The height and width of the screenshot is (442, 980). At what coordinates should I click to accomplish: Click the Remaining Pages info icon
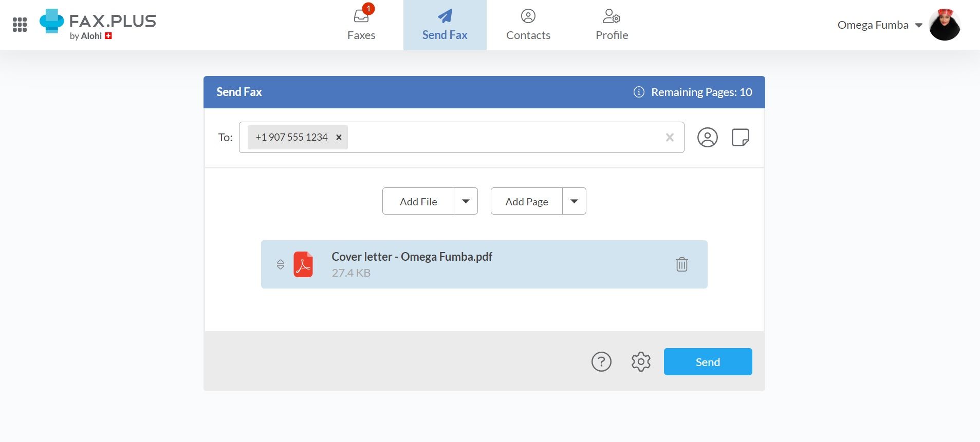(x=639, y=92)
